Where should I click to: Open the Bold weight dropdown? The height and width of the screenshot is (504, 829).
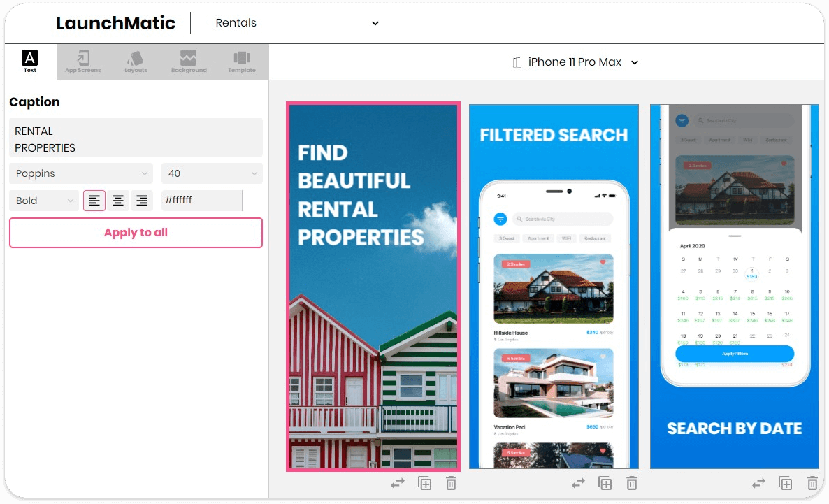click(43, 201)
